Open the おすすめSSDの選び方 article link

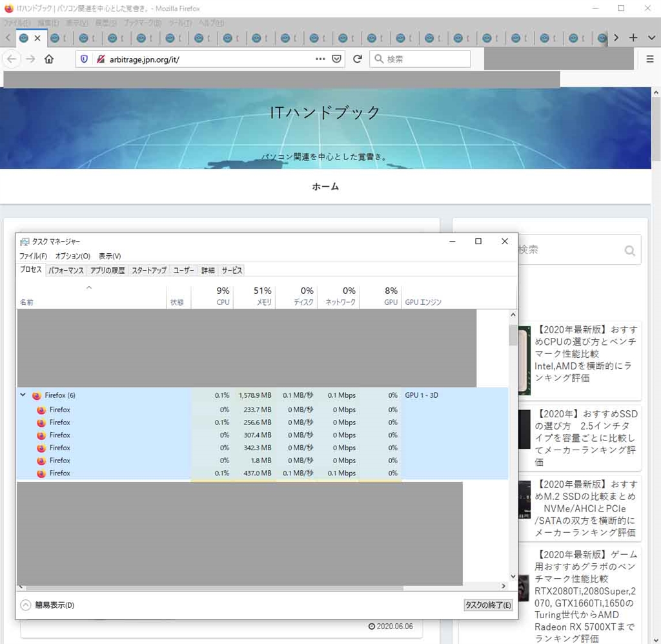[585, 438]
